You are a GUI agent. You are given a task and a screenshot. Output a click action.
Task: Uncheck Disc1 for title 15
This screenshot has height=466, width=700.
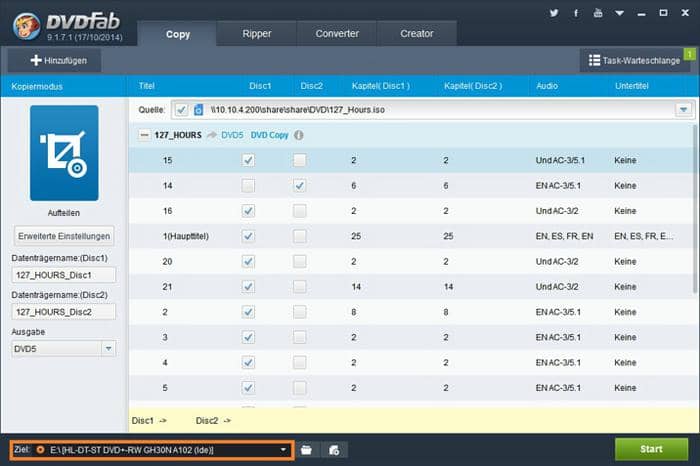coord(248,160)
